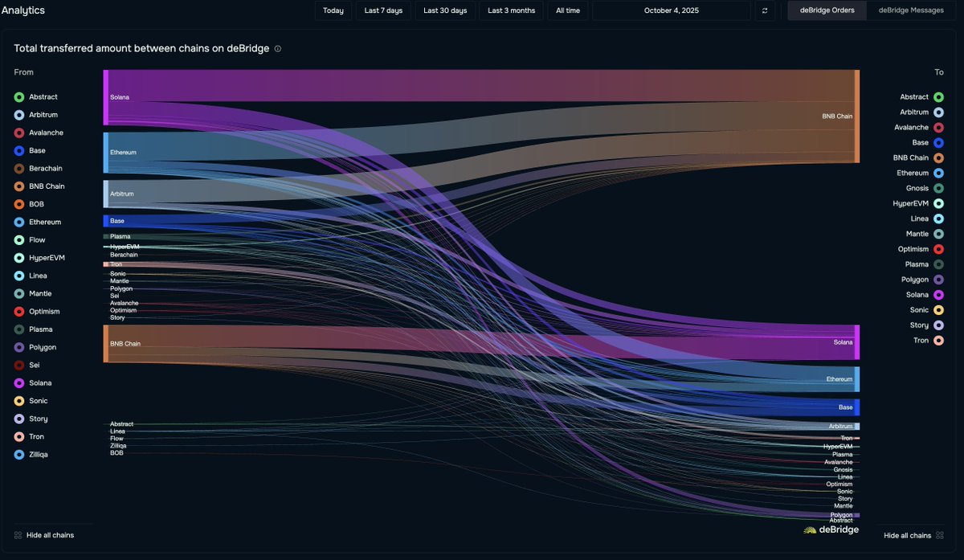Screen dimensions: 964x560
Task: Select Last 7 days range
Action: [383, 10]
